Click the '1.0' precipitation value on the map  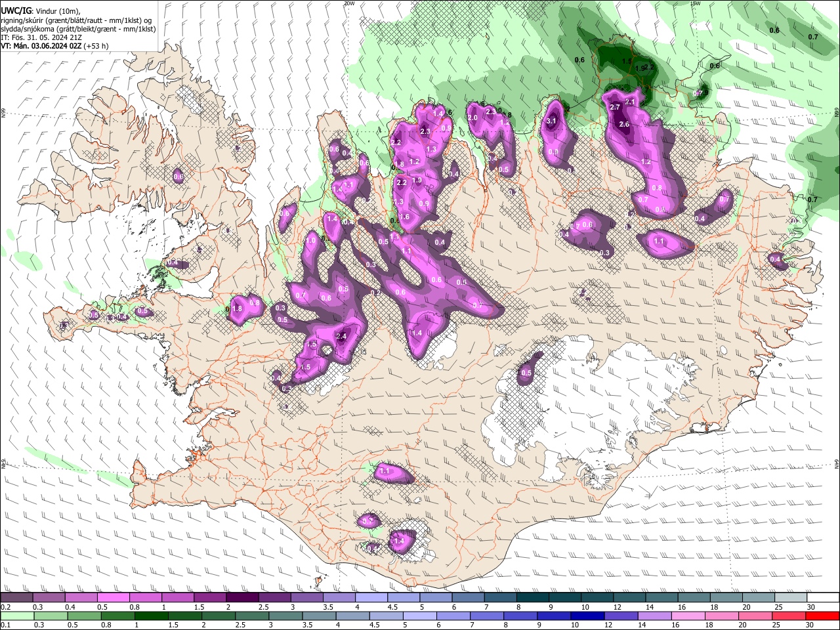[310, 241]
